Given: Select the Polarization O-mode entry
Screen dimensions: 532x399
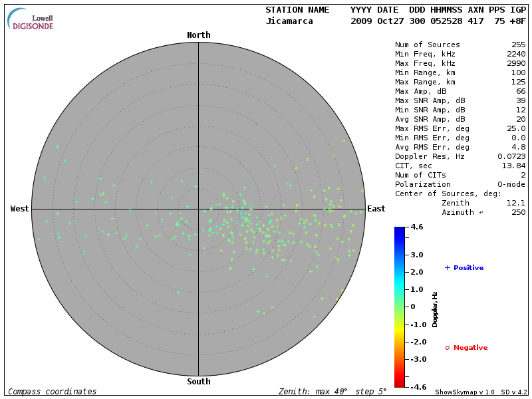Looking at the screenshot, I should [x=460, y=184].
